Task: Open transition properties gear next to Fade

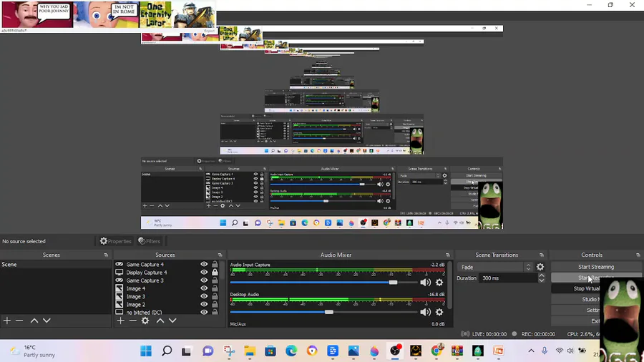Action: (x=540, y=267)
